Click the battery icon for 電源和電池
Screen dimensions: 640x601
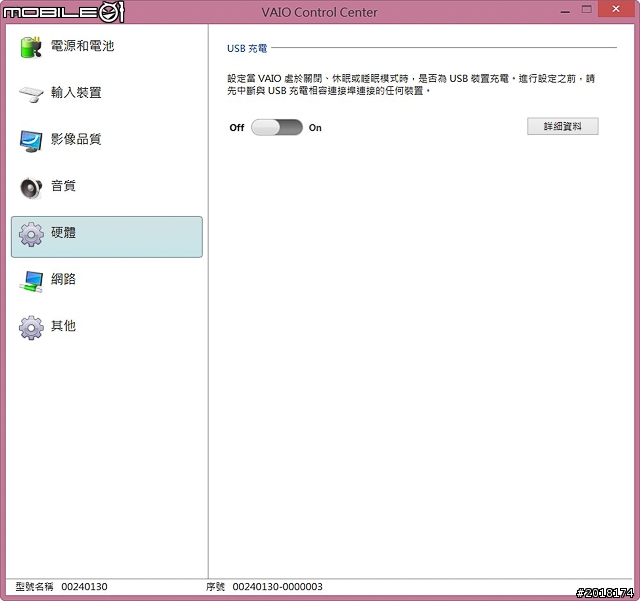(31, 47)
